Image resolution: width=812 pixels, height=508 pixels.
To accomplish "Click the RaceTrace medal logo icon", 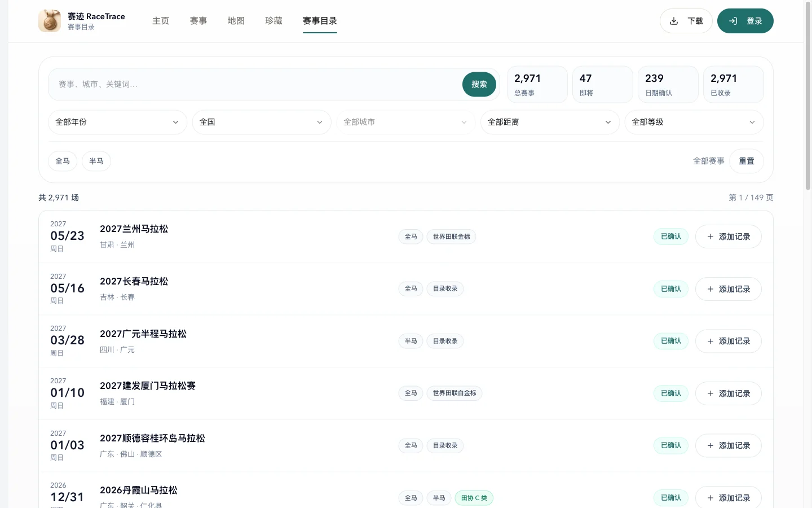I will coord(50,21).
